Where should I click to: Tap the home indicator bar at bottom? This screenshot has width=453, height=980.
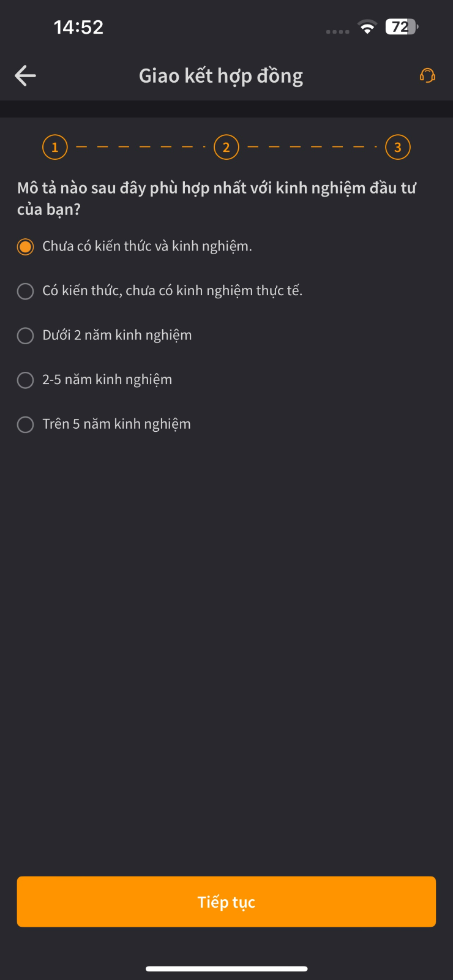coord(226,968)
